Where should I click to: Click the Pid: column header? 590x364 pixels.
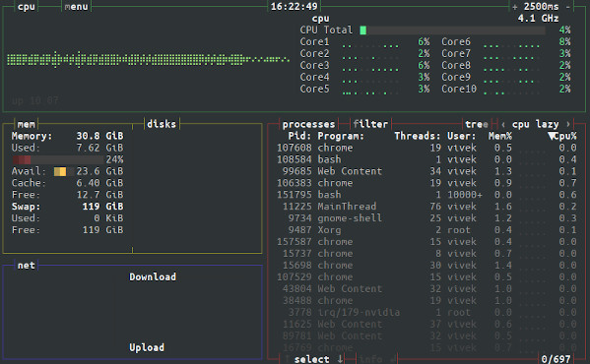(x=299, y=136)
